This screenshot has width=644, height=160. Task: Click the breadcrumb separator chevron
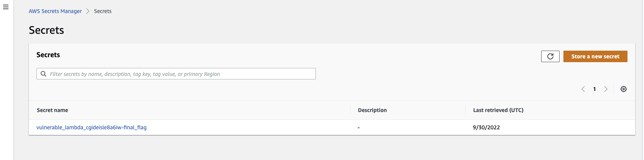pyautogui.click(x=88, y=11)
